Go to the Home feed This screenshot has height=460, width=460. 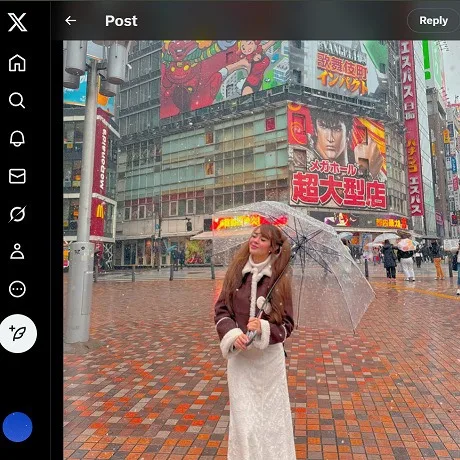tap(17, 63)
